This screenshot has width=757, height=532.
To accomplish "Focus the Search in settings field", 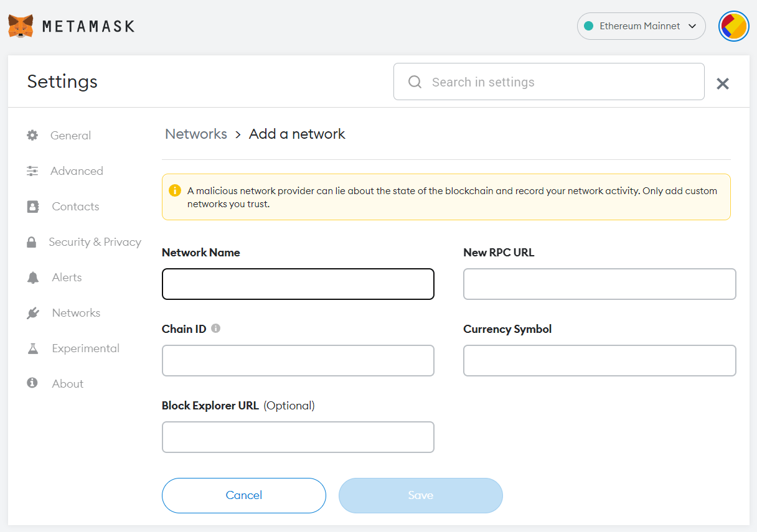I will [x=549, y=82].
